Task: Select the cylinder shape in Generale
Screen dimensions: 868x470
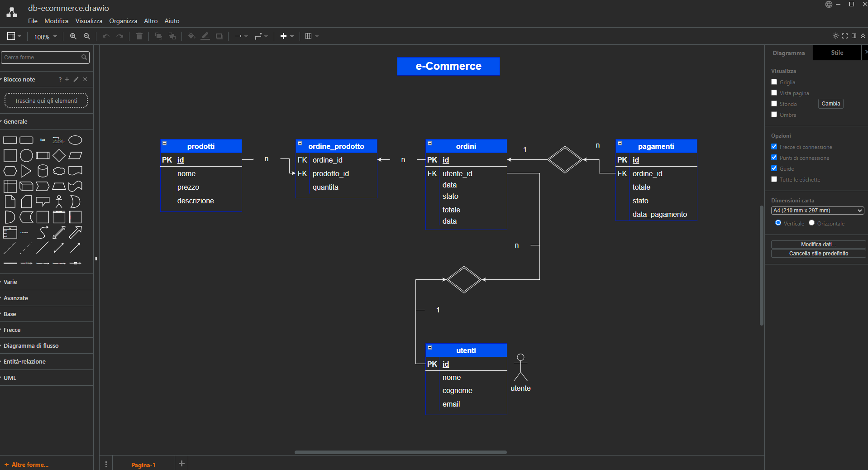Action: tap(43, 171)
